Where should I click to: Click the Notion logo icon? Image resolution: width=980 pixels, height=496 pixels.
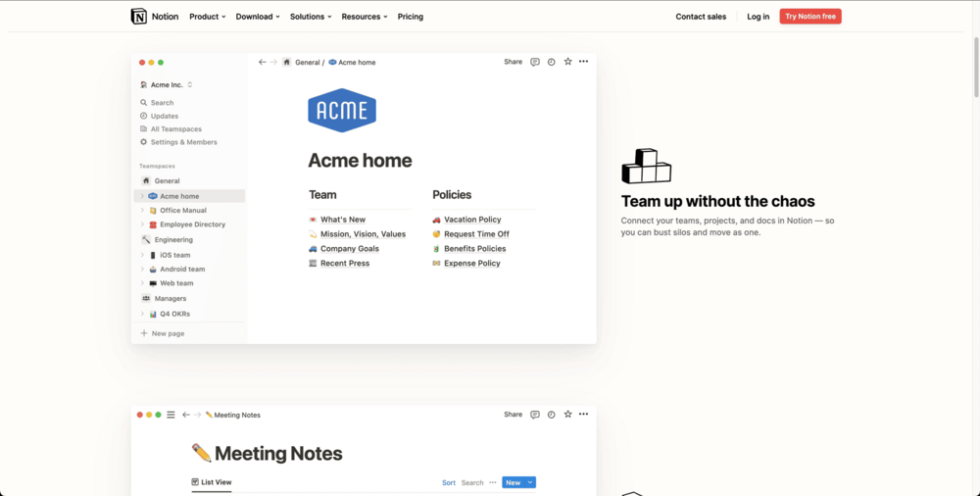[x=138, y=17]
